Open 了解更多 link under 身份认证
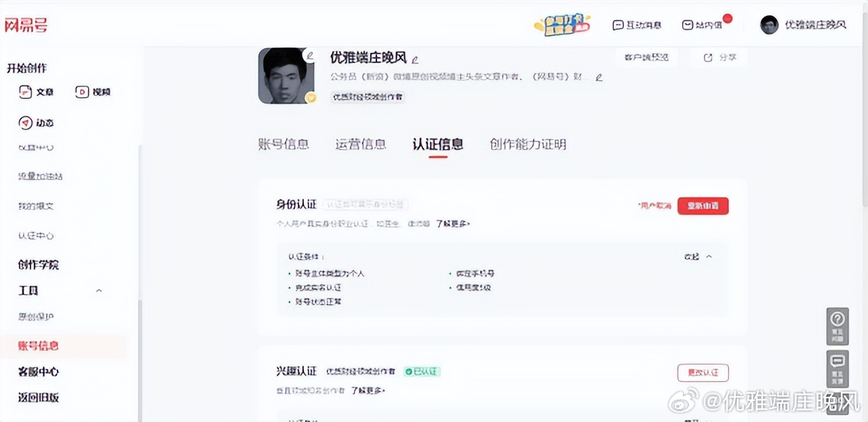This screenshot has width=868, height=422. click(453, 223)
